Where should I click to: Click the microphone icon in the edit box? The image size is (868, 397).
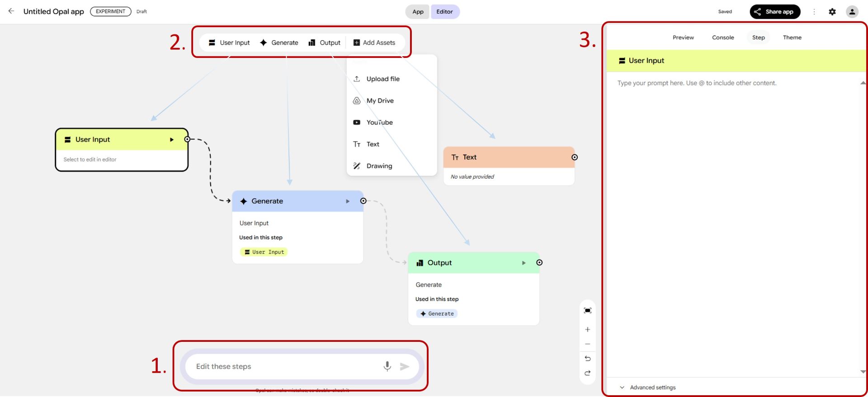coord(387,366)
